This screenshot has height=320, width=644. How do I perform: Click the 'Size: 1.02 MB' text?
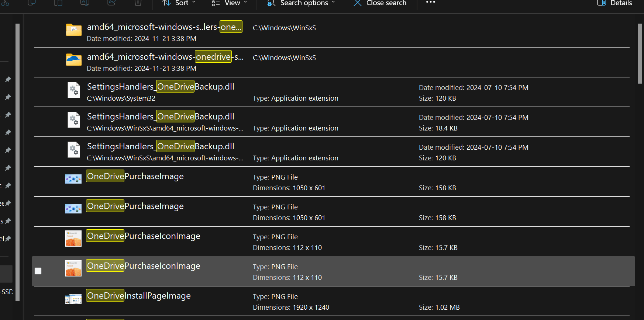[439, 307]
